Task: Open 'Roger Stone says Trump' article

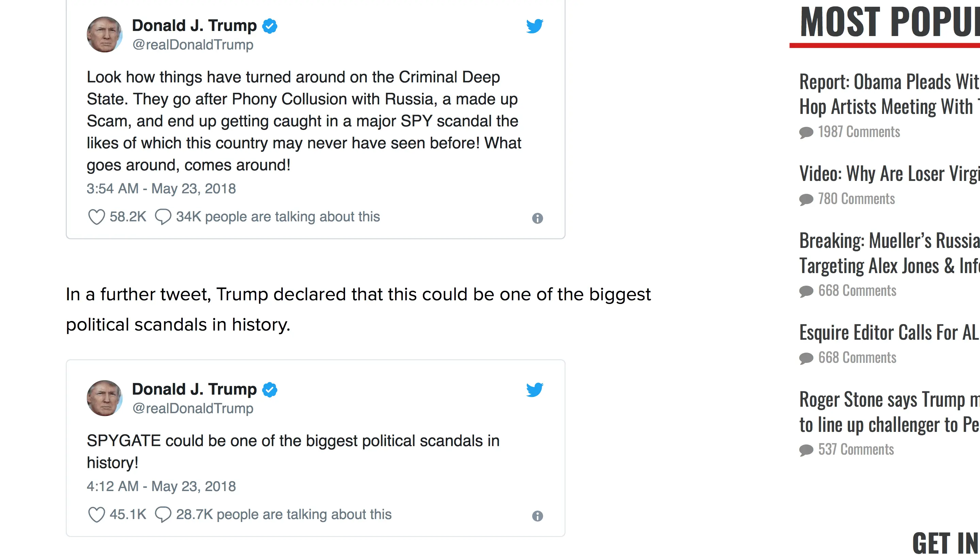Action: [x=888, y=412]
